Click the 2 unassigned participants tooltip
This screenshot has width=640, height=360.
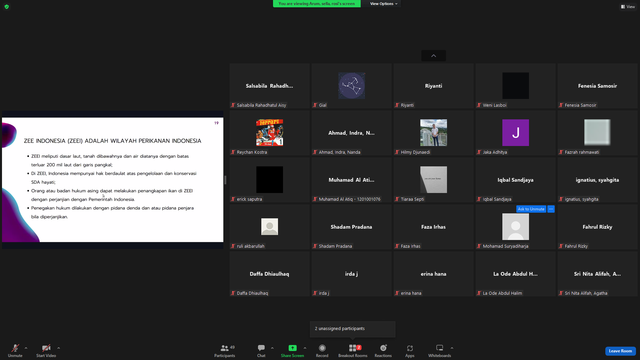pos(353,329)
